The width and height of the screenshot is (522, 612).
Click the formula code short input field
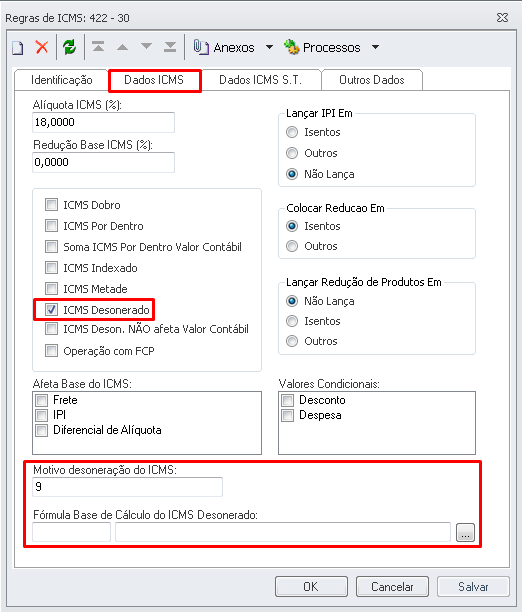(71, 532)
